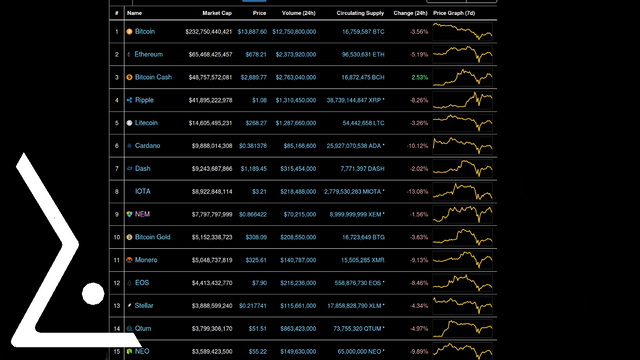Click the Bitcoin coin icon

[129, 31]
